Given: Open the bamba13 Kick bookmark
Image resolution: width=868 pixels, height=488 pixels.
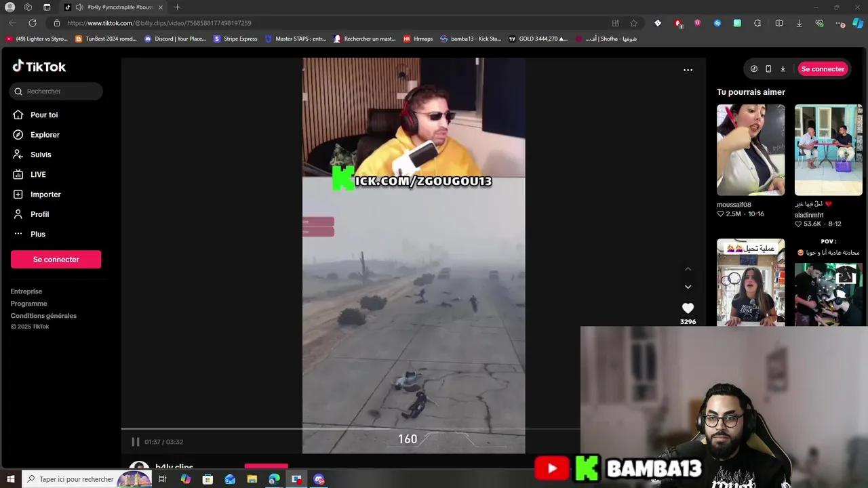Looking at the screenshot, I should point(471,39).
